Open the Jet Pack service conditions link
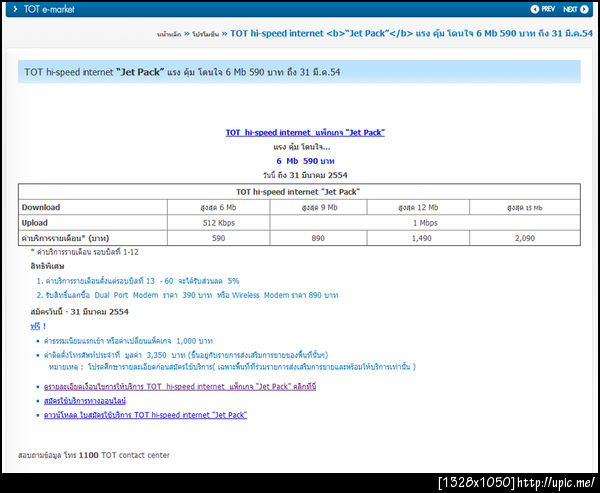The image size is (600, 493). (x=180, y=387)
